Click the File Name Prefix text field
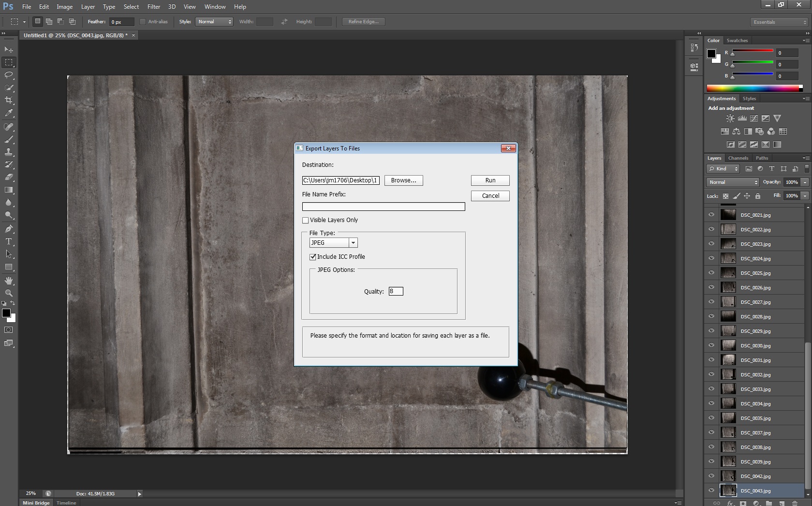The height and width of the screenshot is (506, 812). click(x=383, y=207)
